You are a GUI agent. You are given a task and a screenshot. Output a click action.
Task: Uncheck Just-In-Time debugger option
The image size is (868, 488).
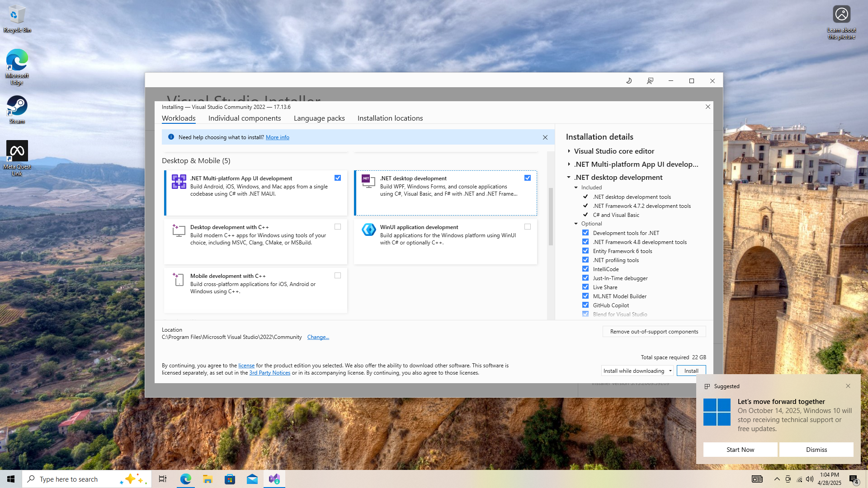585,278
